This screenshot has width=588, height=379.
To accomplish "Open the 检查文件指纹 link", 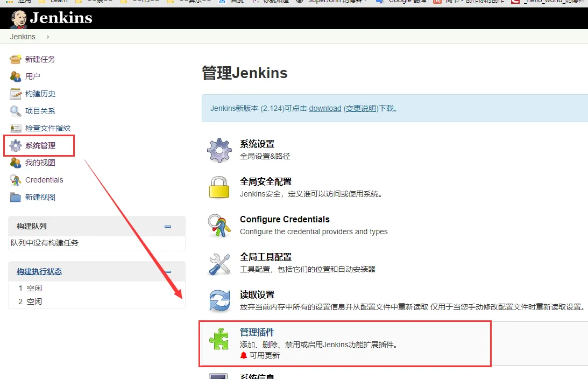I will coord(48,128).
